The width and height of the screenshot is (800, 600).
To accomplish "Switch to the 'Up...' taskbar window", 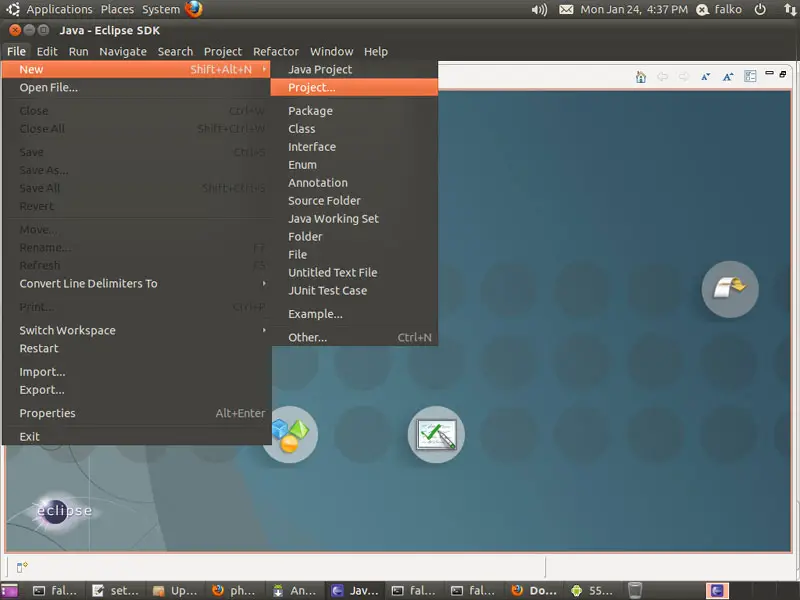I will tap(175, 591).
